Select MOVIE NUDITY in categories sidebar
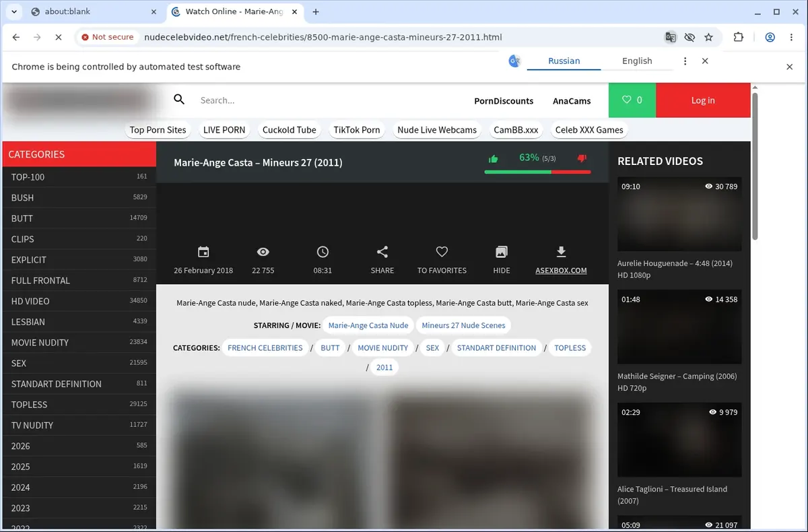The image size is (808, 532). pyautogui.click(x=79, y=343)
